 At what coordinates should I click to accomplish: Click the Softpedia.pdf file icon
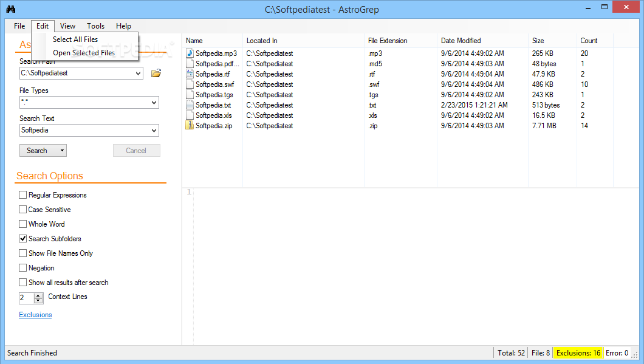click(190, 63)
